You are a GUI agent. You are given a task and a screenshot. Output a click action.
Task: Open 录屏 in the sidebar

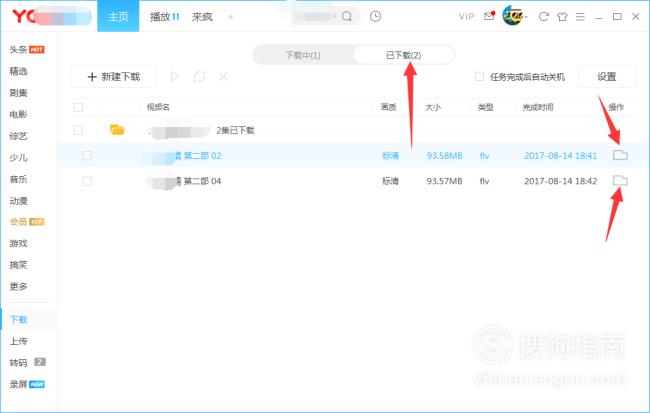click(x=27, y=384)
